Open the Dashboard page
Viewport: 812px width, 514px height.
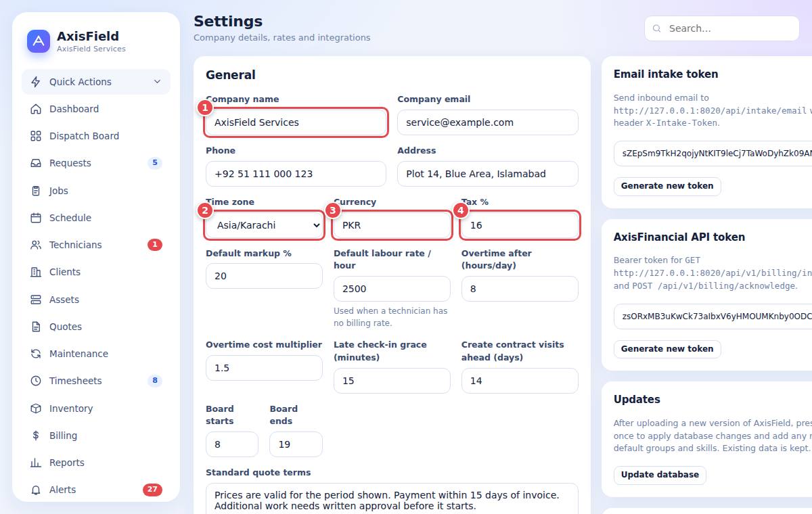click(96, 109)
